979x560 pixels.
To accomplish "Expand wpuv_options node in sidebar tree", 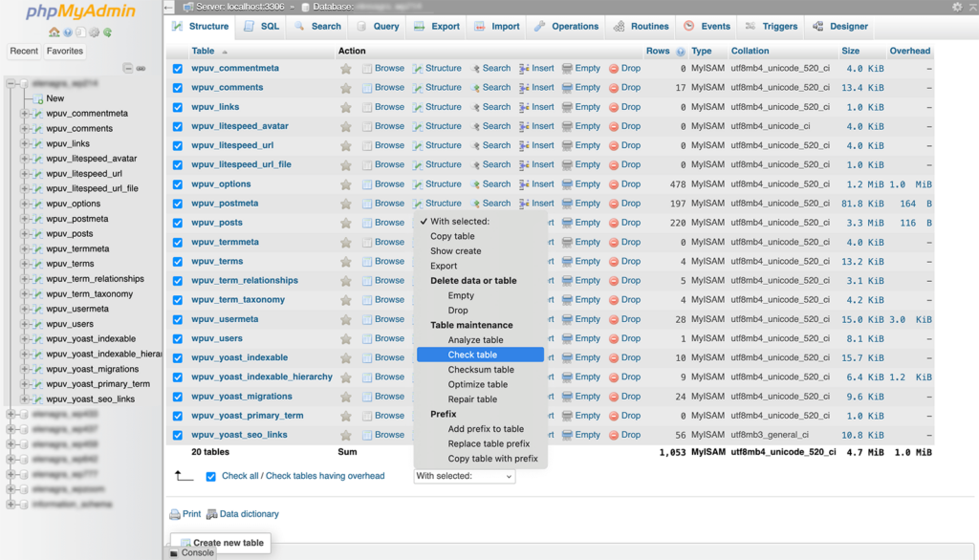I will point(24,204).
